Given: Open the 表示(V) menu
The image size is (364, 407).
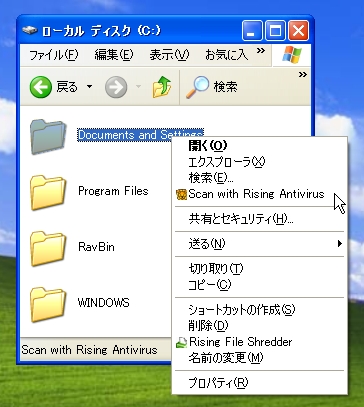Looking at the screenshot, I should tap(169, 55).
